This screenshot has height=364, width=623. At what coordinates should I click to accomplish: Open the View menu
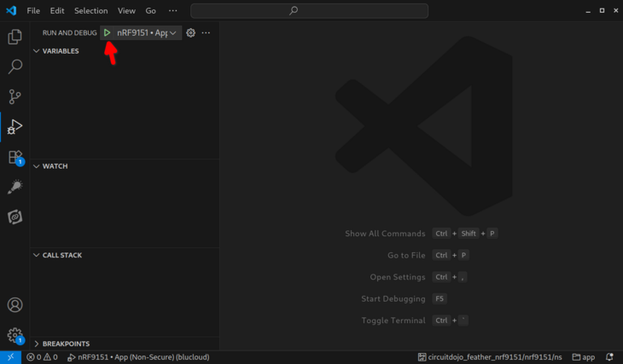pyautogui.click(x=126, y=11)
